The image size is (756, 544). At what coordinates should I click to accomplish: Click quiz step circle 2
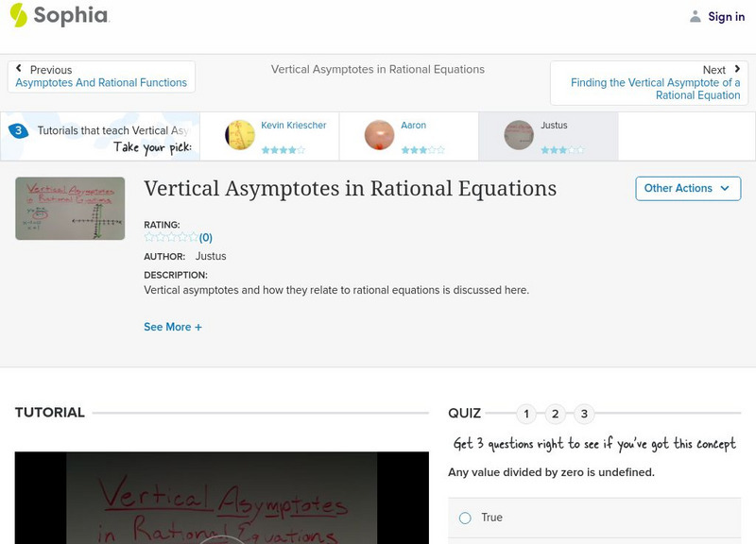pos(555,413)
